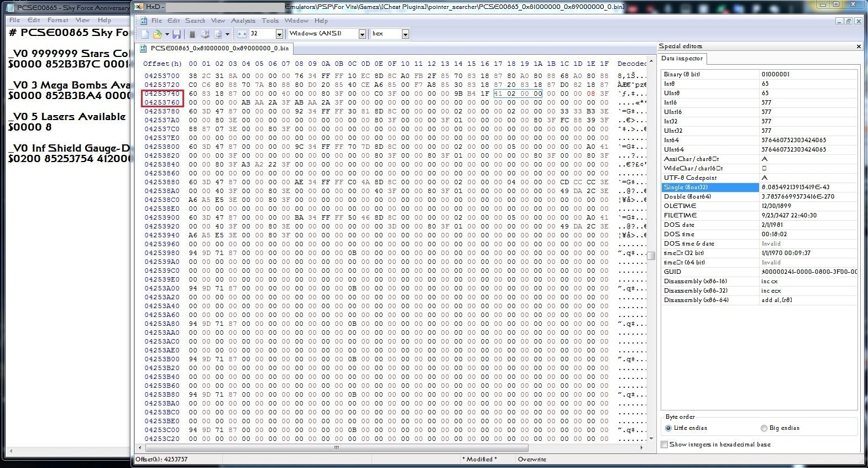Viewport: 868px width, 468px height.
Task: Click the New file icon in HxD toolbar
Action: (x=145, y=34)
